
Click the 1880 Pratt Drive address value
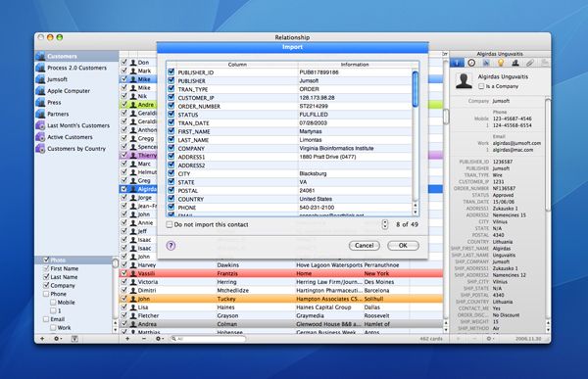(327, 157)
